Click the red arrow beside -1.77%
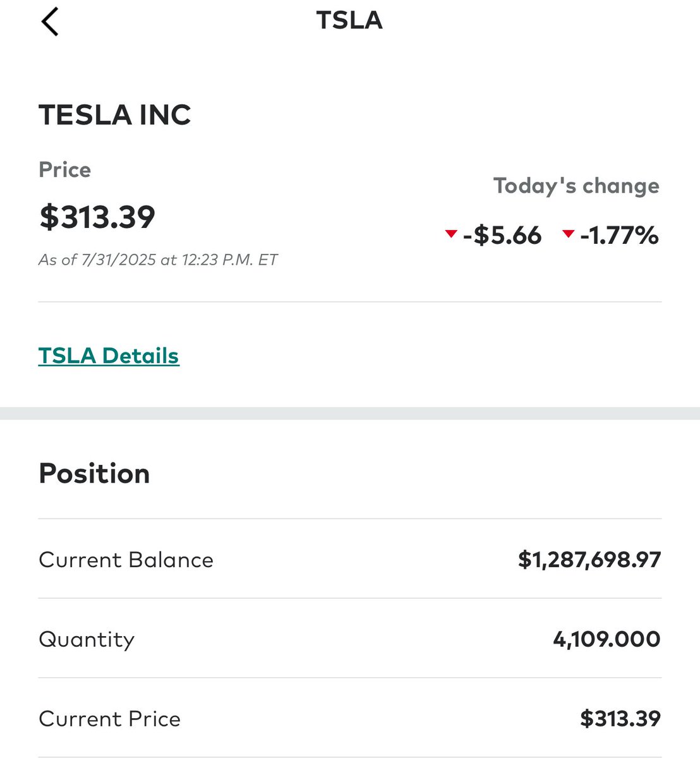 point(568,234)
